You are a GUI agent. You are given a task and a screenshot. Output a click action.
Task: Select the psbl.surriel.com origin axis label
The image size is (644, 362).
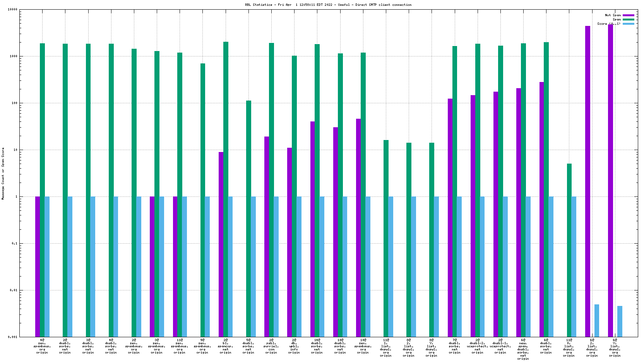point(271,346)
